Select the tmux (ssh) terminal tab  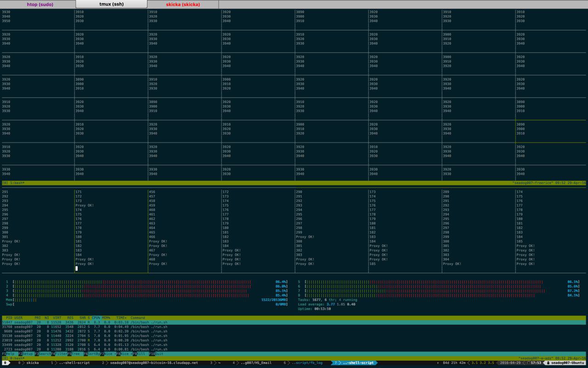coord(111,4)
